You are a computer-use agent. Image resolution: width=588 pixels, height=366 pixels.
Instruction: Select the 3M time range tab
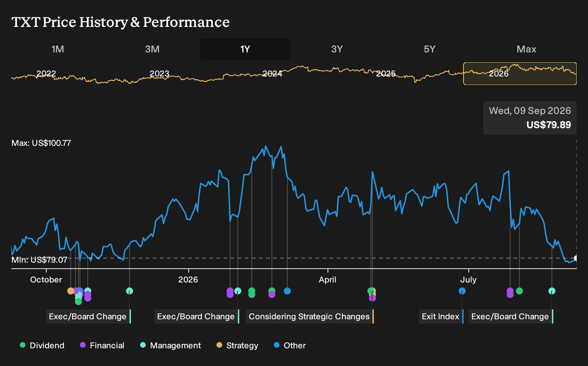pyautogui.click(x=152, y=49)
